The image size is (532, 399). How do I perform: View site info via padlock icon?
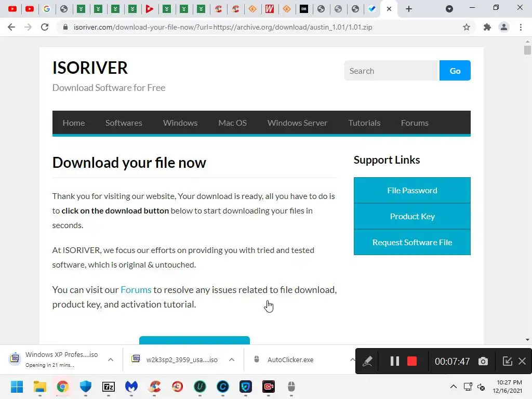pyautogui.click(x=65, y=27)
